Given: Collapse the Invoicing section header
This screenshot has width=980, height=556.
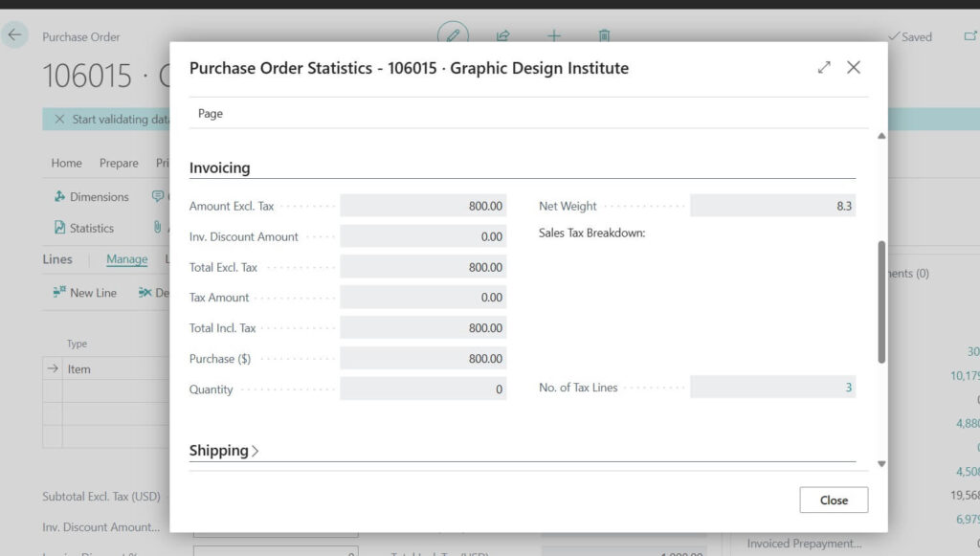Looking at the screenshot, I should click(219, 167).
